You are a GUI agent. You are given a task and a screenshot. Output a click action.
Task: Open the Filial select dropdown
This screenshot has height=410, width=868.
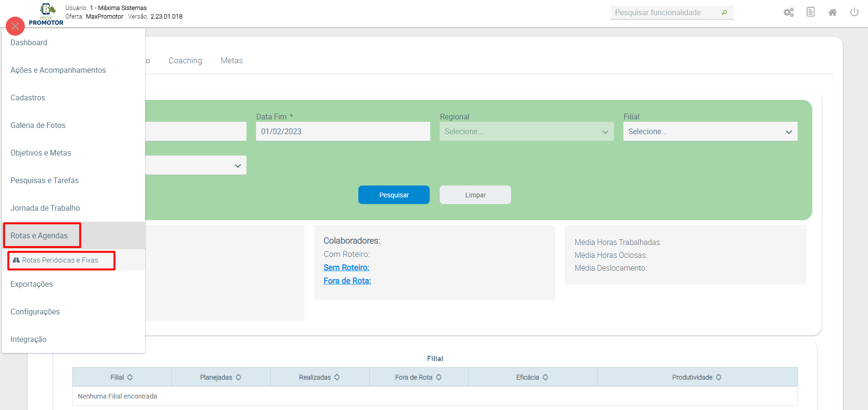tap(710, 131)
